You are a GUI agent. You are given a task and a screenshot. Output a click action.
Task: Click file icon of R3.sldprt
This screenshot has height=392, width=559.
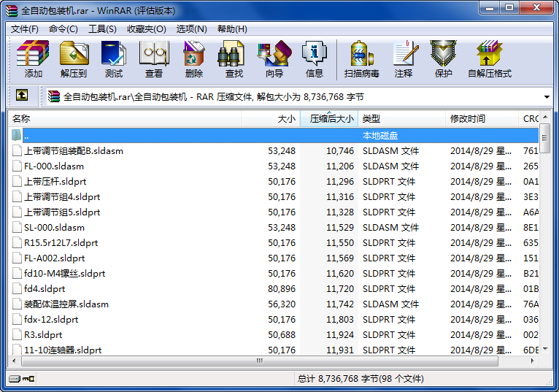click(17, 335)
